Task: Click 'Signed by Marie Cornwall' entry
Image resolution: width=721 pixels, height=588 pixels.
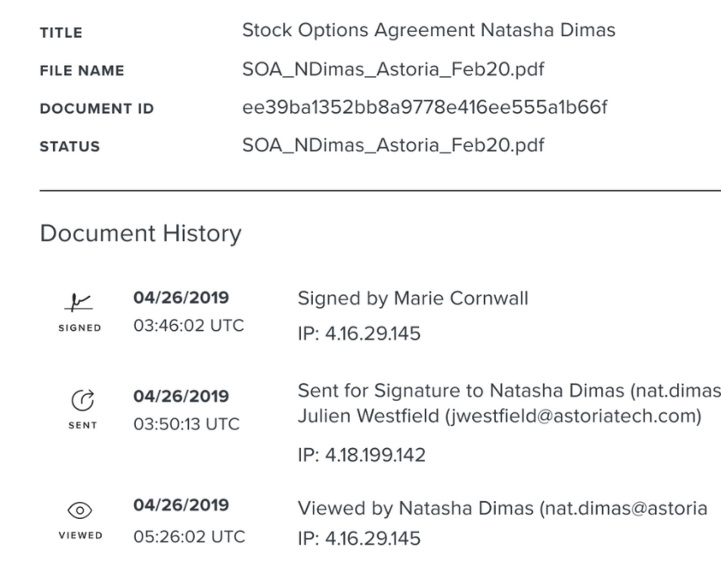Action: [x=413, y=299]
